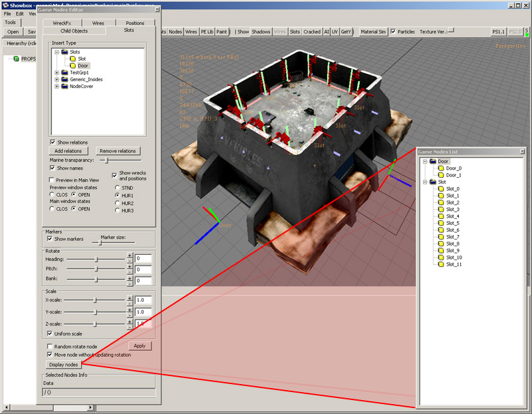This screenshot has width=532, height=414.
Task: Click the Heading value input field
Action: click(143, 258)
